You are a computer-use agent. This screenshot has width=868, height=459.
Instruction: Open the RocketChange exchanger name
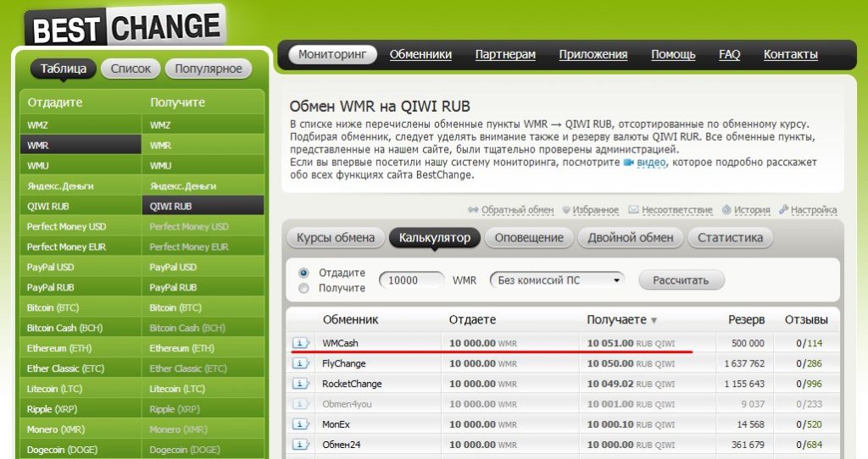[x=352, y=384]
